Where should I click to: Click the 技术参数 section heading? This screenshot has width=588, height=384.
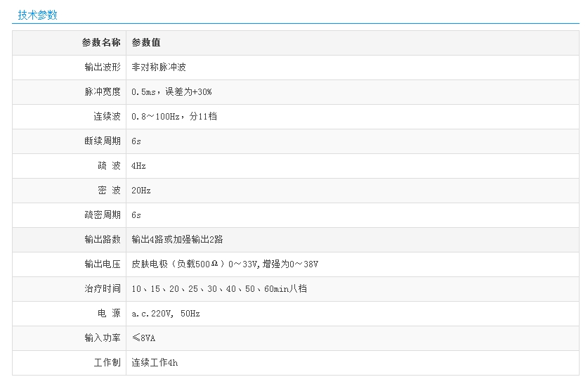coord(37,15)
